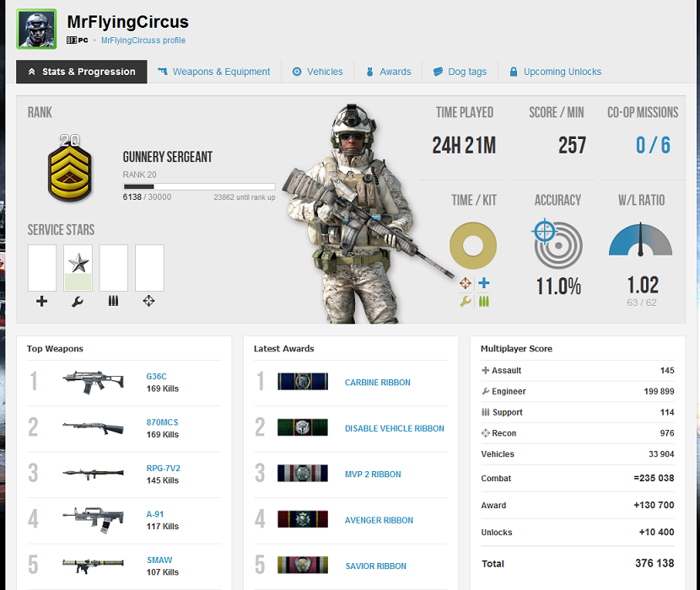View the Upcoming Unlocks tab
Screen dimensions: 700x590
555,72
